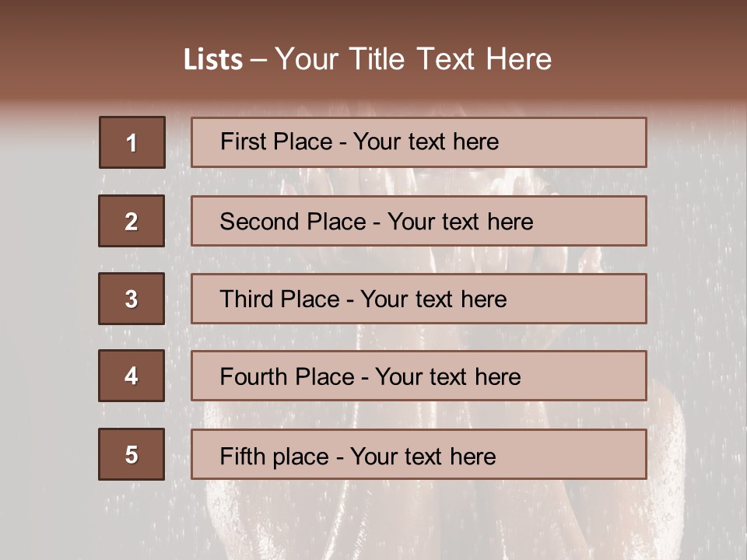Select the number 1 box
The height and width of the screenshot is (560, 747).
click(132, 142)
